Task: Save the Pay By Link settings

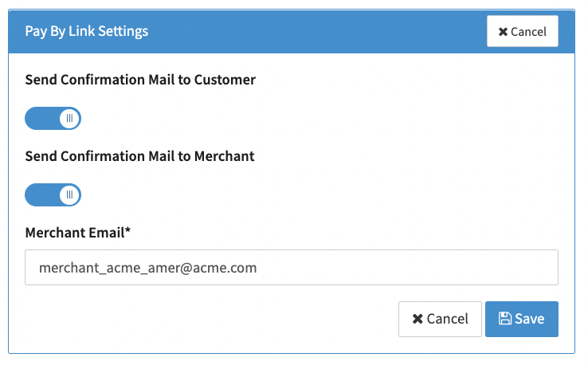Action: (521, 319)
